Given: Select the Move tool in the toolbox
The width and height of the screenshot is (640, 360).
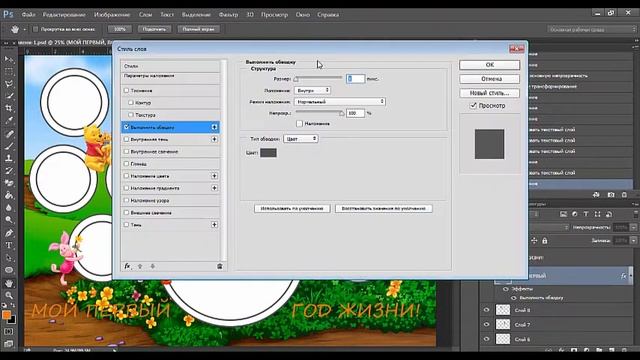Looking at the screenshot, I should point(9,60).
